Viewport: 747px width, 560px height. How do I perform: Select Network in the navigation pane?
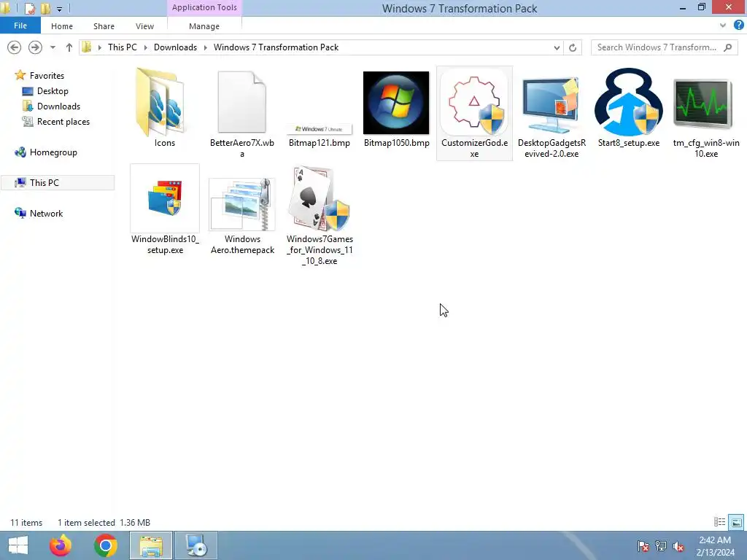pos(46,214)
